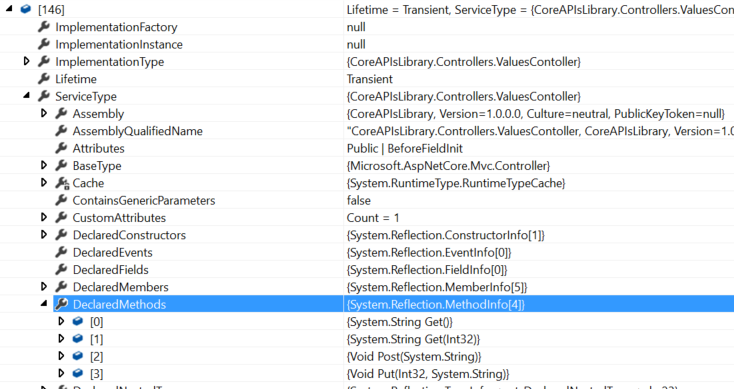Click the value '{Void Put(Int32, System.String)}'
Screen dimensions: 734x389
[x=428, y=374]
